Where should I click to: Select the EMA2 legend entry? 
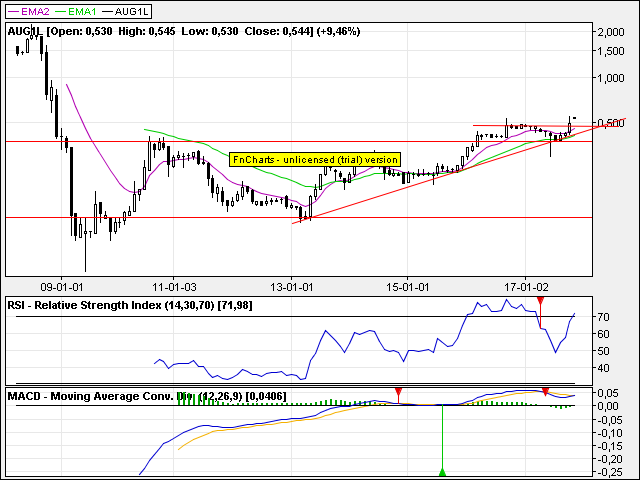(x=29, y=11)
